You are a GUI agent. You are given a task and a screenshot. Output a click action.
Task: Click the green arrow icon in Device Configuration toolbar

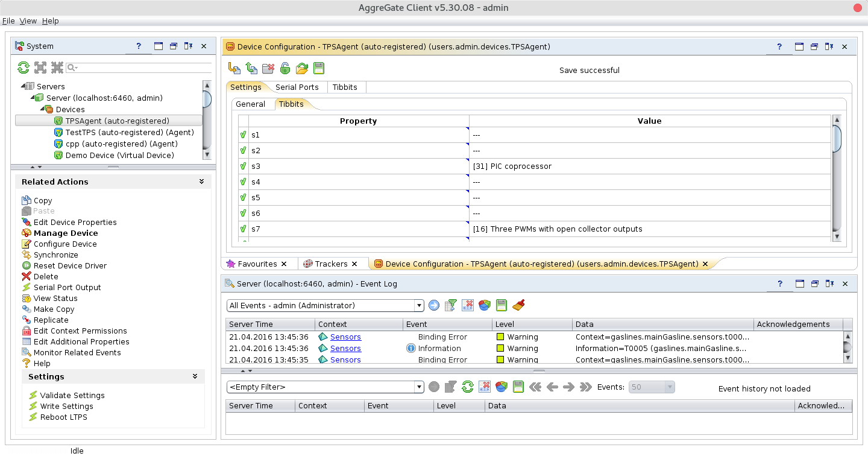point(251,68)
